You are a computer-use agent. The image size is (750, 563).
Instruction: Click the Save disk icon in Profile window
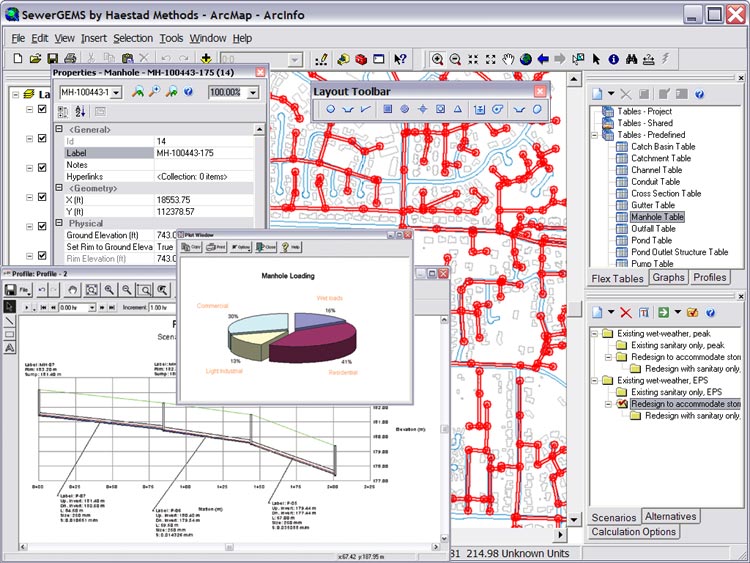(x=10, y=289)
